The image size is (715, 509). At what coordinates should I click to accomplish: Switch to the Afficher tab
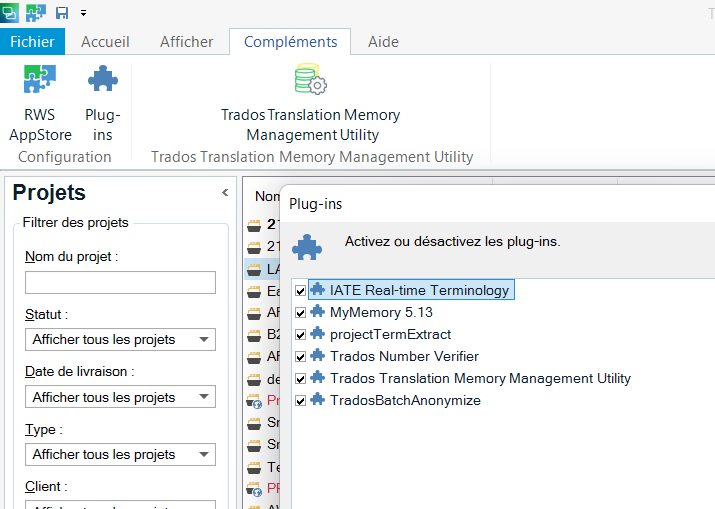[187, 42]
